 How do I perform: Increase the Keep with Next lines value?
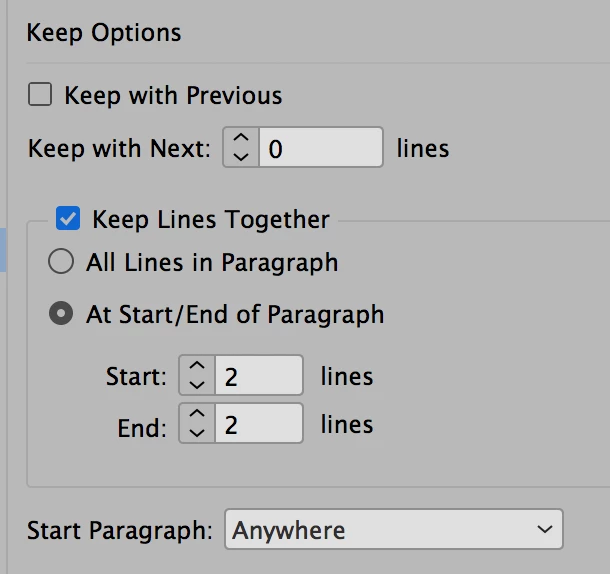click(241, 139)
